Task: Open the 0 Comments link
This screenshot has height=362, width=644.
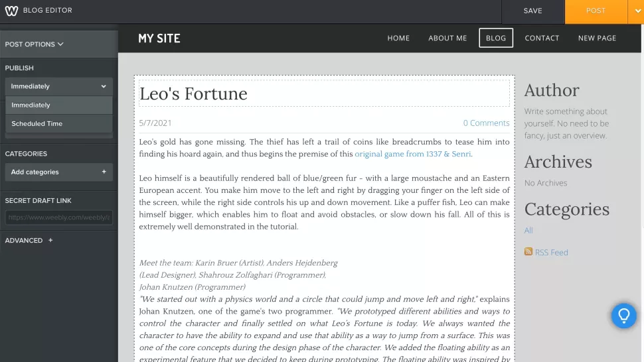Action: 486,123
